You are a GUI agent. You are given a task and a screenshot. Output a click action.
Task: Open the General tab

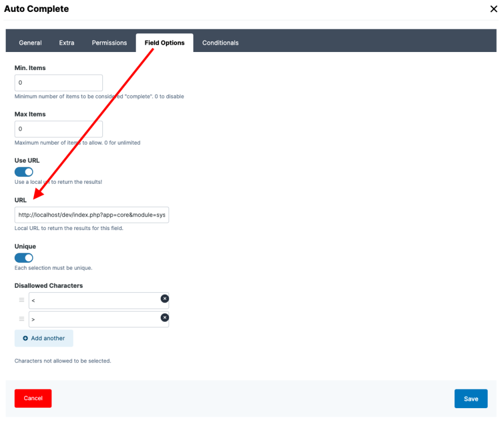pyautogui.click(x=30, y=43)
